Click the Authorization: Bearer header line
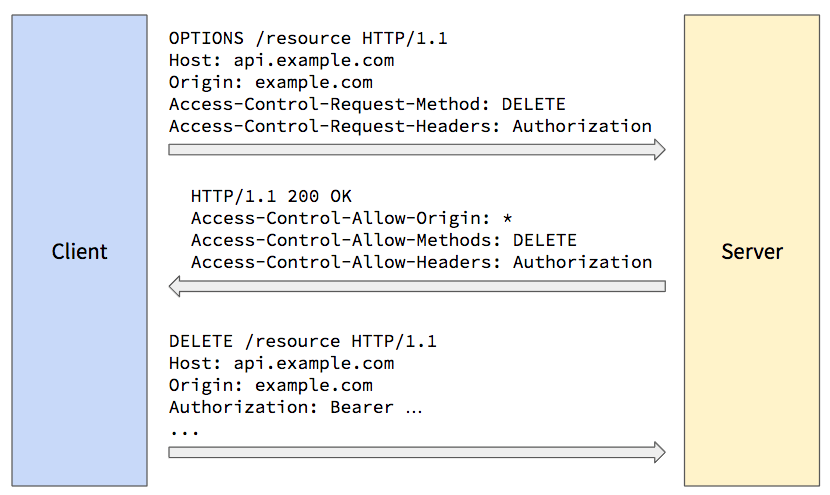 pos(295,407)
